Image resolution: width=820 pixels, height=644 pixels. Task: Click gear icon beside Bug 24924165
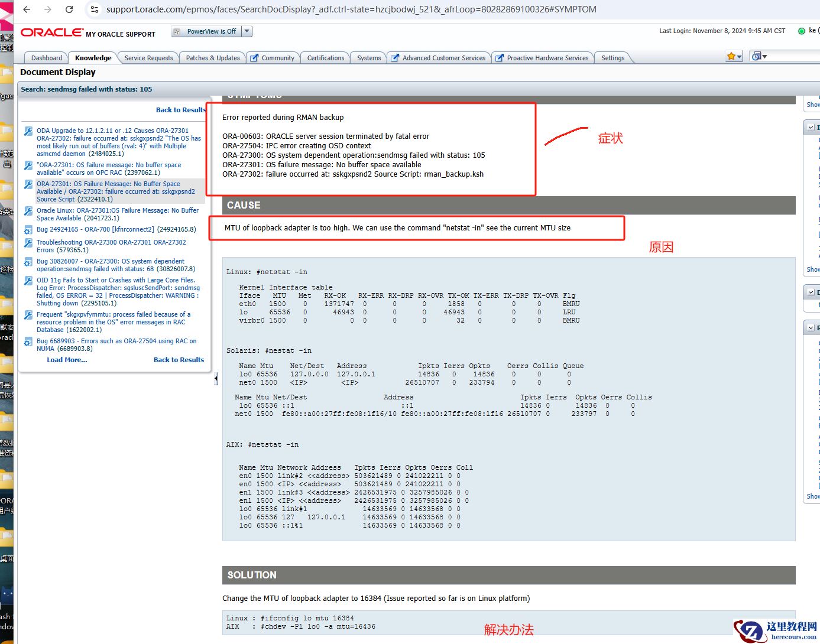click(x=28, y=230)
